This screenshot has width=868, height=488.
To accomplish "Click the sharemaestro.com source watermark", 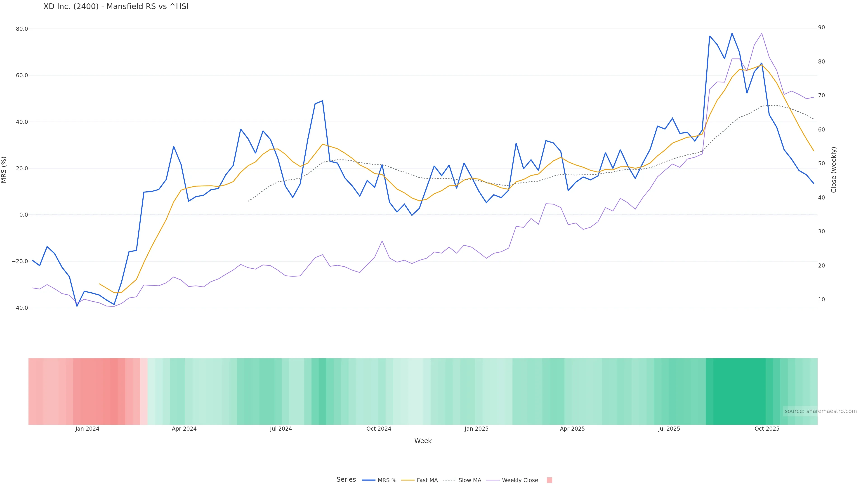I will click(820, 411).
